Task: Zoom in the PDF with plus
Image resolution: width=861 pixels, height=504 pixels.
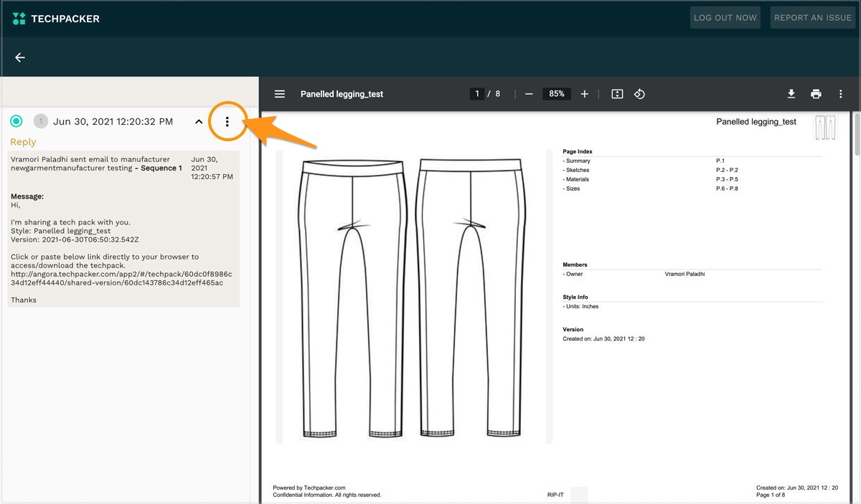Action: pyautogui.click(x=584, y=94)
